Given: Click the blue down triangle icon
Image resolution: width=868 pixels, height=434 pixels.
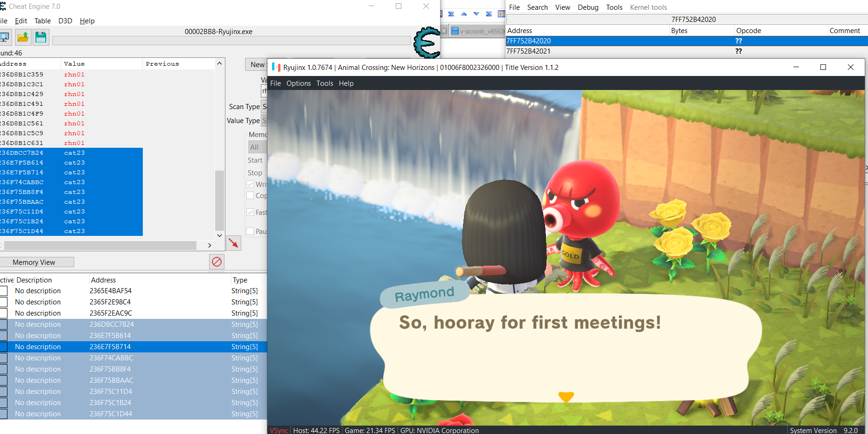Looking at the screenshot, I should pos(476,14).
